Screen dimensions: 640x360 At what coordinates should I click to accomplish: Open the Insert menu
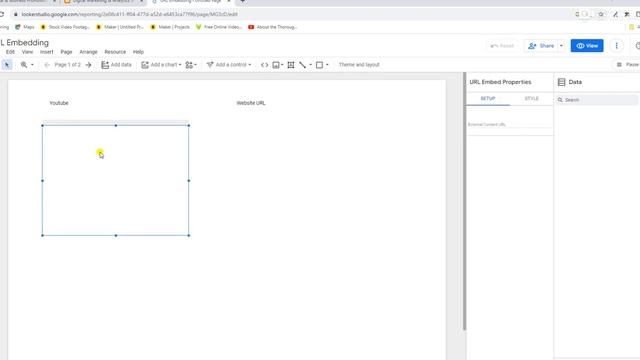click(47, 52)
